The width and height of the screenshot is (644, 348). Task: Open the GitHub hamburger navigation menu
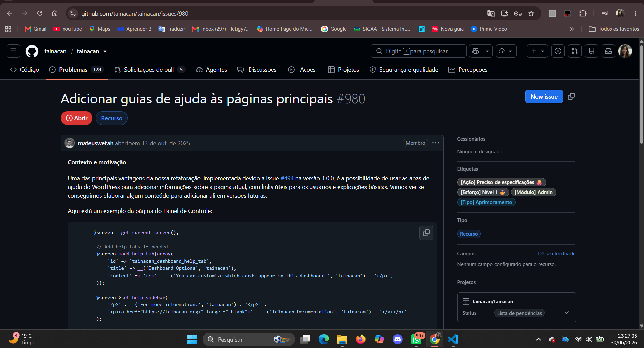pyautogui.click(x=13, y=51)
